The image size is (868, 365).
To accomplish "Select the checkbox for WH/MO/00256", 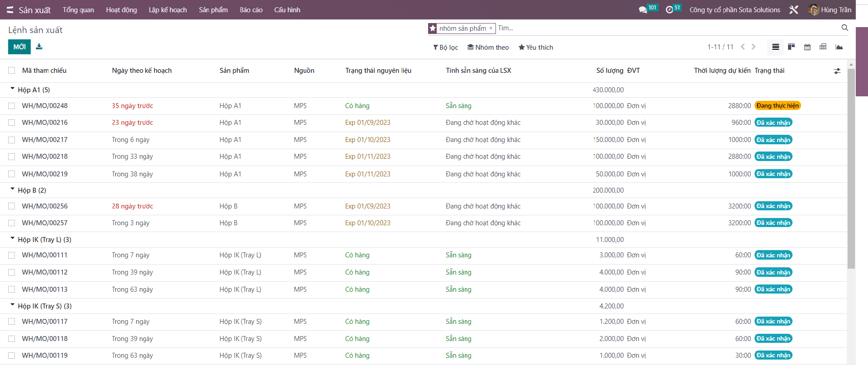I will coord(12,206).
